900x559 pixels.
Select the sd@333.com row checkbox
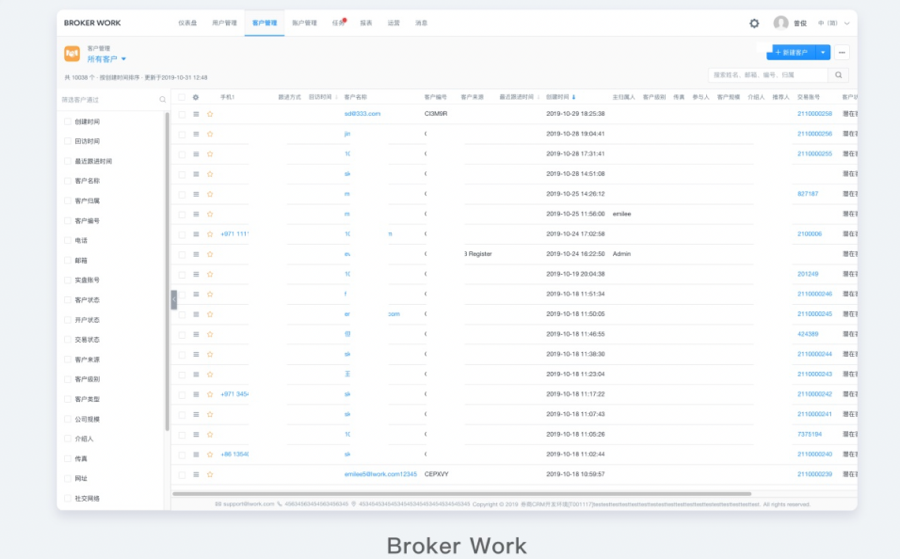click(182, 114)
